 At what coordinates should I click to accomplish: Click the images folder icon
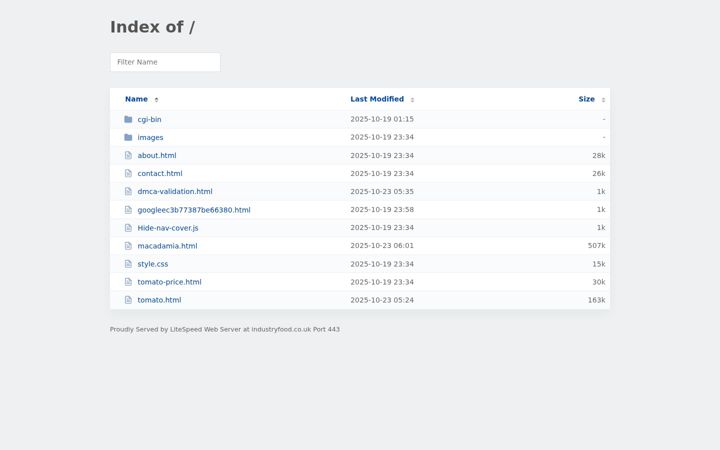click(x=128, y=137)
